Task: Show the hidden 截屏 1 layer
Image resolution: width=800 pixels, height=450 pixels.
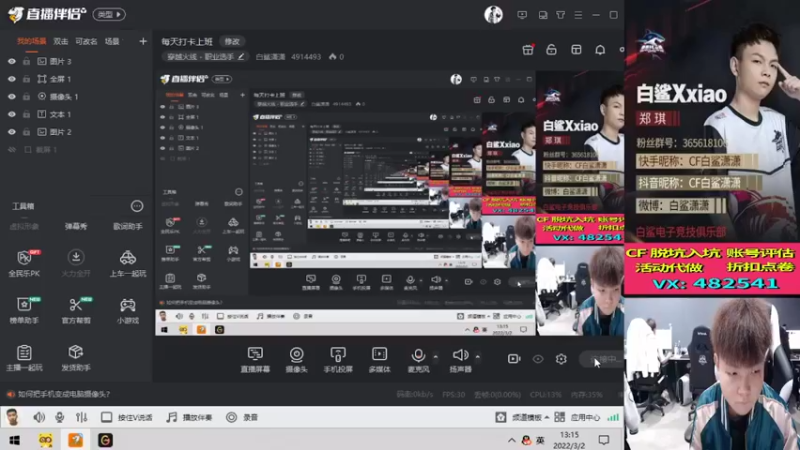Action: (x=12, y=149)
